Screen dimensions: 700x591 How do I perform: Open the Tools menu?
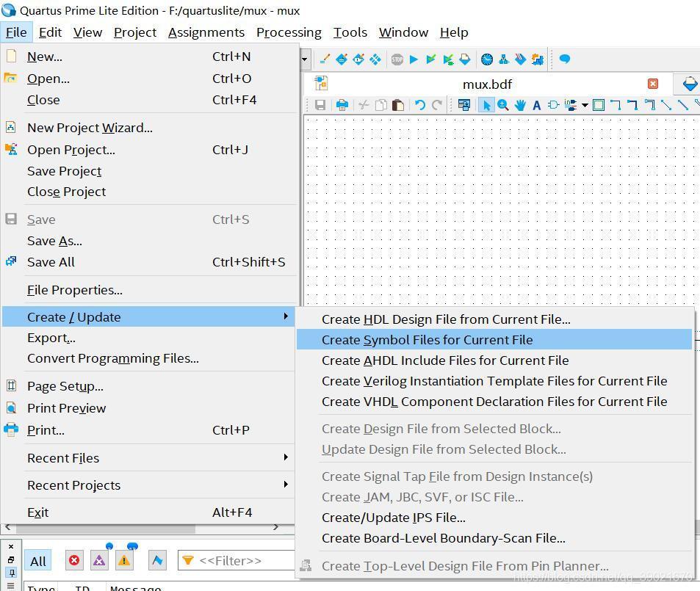pos(350,32)
